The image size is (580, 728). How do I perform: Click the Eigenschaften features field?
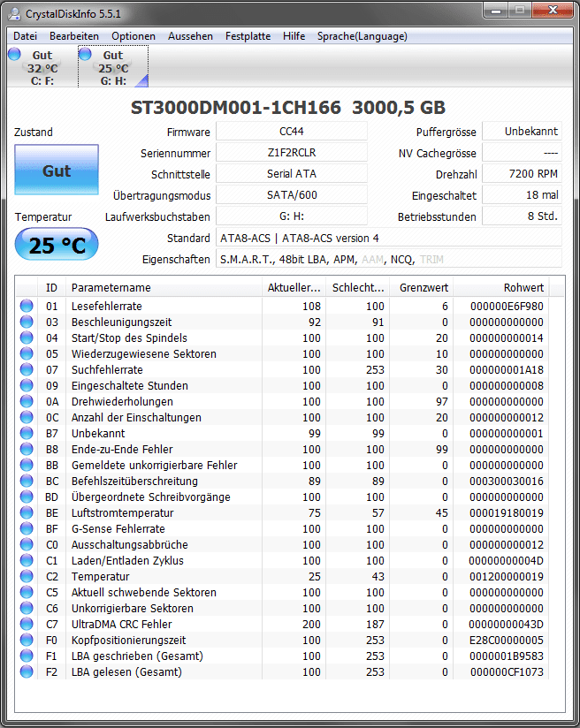(388, 259)
